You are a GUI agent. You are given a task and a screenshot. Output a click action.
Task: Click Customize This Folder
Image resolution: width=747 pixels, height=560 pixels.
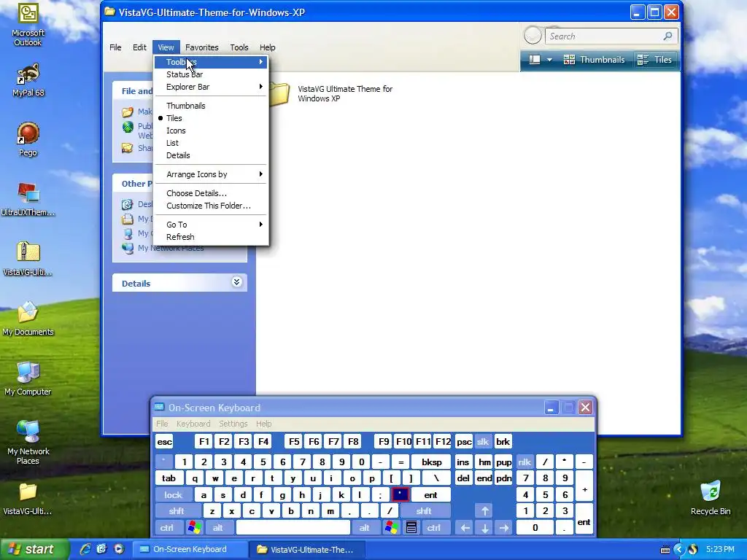(211, 206)
